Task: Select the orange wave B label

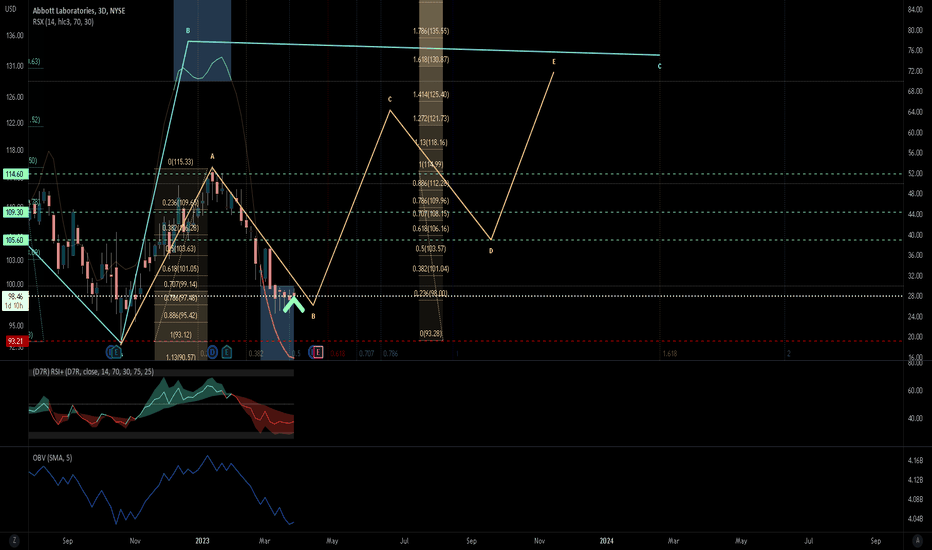Action: tap(313, 316)
